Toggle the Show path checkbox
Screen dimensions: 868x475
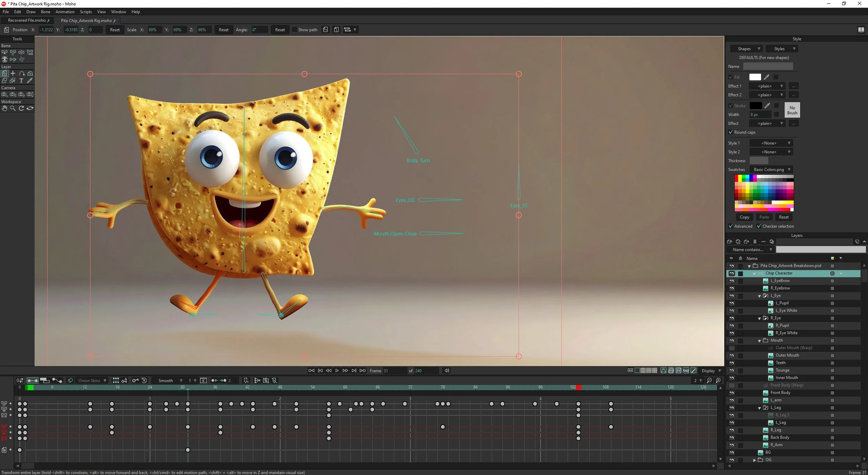click(294, 30)
